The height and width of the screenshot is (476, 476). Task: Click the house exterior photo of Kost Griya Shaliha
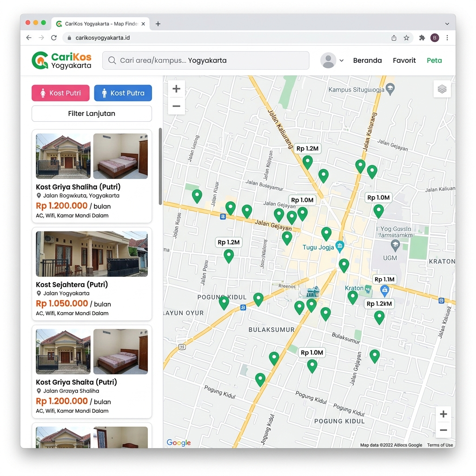coord(63,156)
